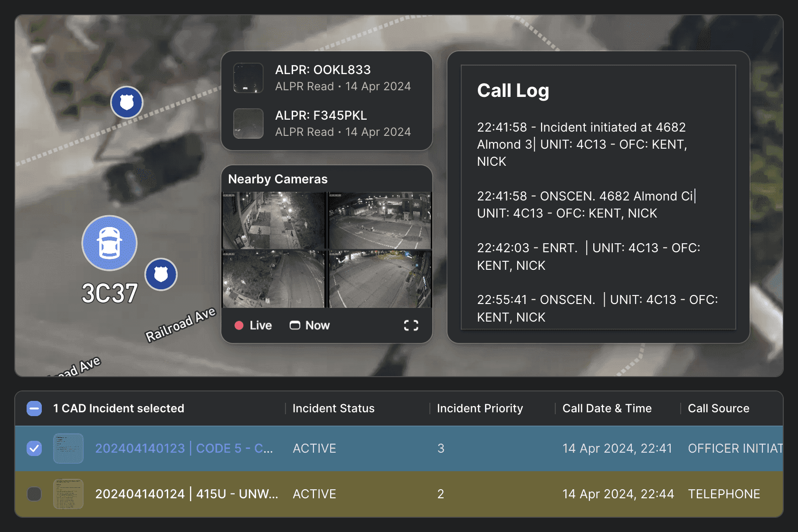Sort by Incident Status column

(333, 408)
